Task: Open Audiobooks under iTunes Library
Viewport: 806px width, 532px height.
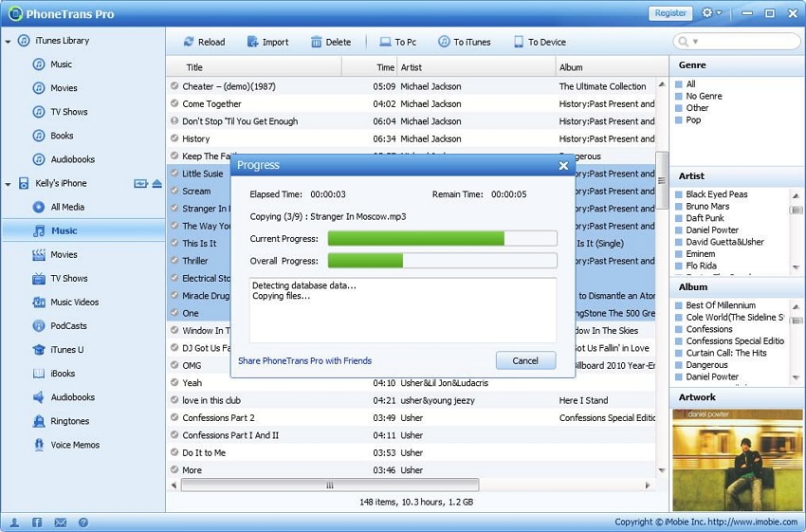Action: click(64, 159)
